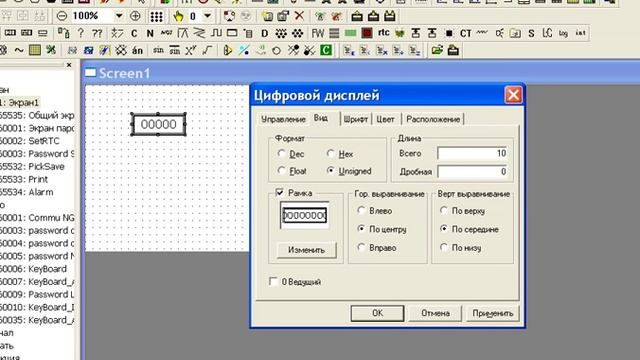Click the frame preview showing 0000000

[x=305, y=215]
